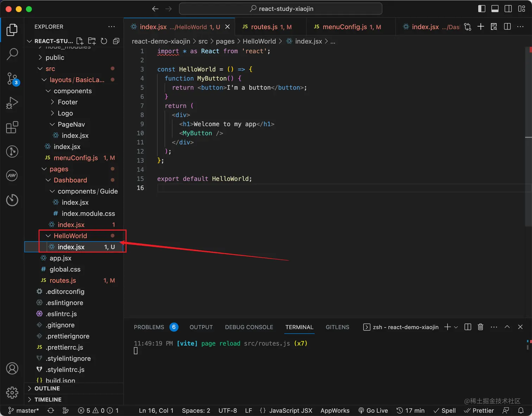This screenshot has height=416, width=532.
Task: Open the timer view in activity bar
Action: click(x=12, y=200)
